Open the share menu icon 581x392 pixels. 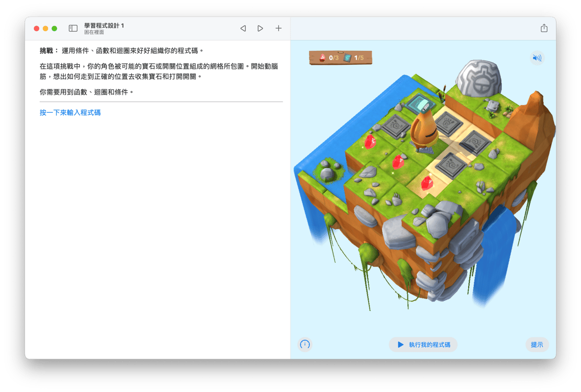click(544, 28)
